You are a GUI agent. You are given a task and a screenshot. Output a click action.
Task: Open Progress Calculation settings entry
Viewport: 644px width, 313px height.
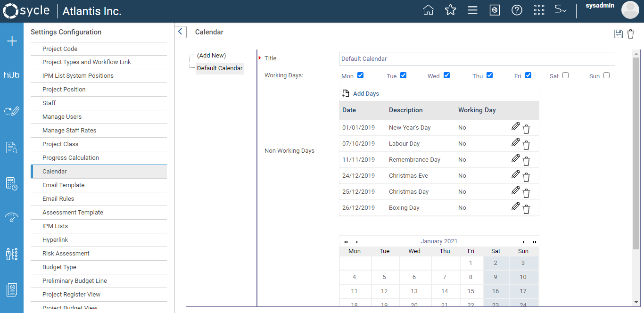[x=99, y=157]
